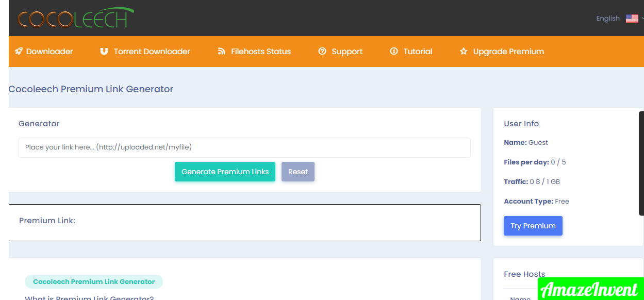Open the Downloader menu item
The height and width of the screenshot is (300, 644).
44,52
